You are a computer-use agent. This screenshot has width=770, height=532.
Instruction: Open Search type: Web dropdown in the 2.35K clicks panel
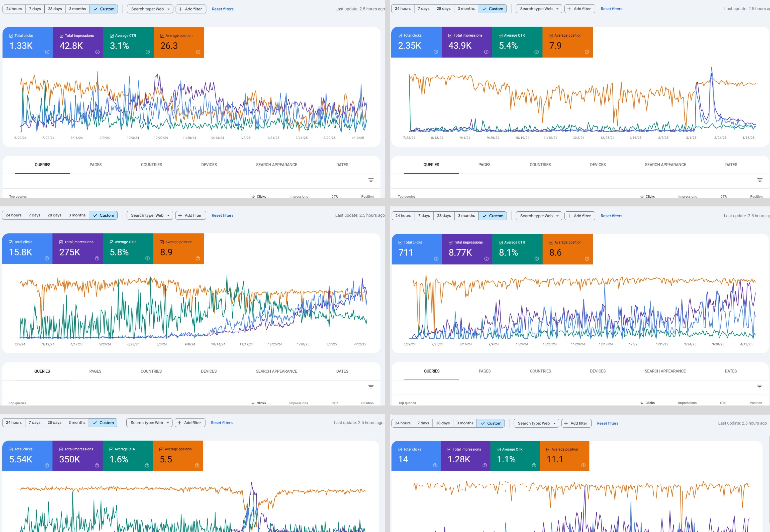(x=539, y=9)
